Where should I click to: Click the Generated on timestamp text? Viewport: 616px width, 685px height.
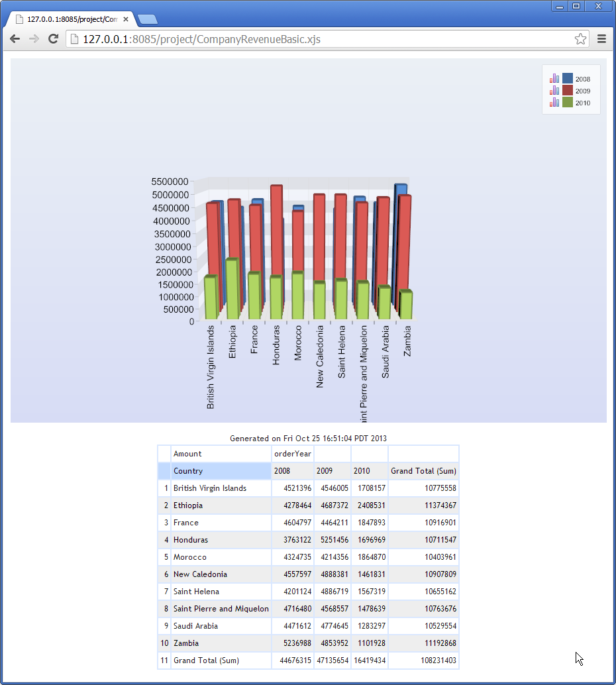[x=308, y=438]
